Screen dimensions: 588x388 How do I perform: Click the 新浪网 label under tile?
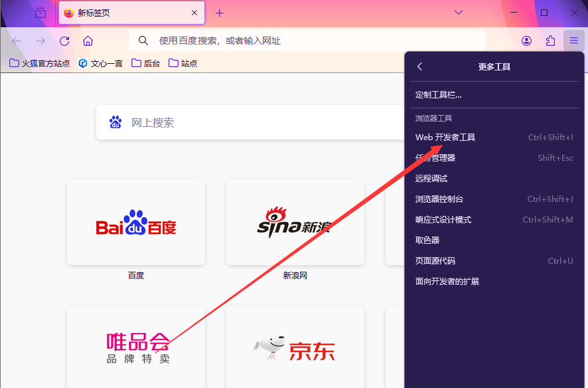click(x=295, y=276)
